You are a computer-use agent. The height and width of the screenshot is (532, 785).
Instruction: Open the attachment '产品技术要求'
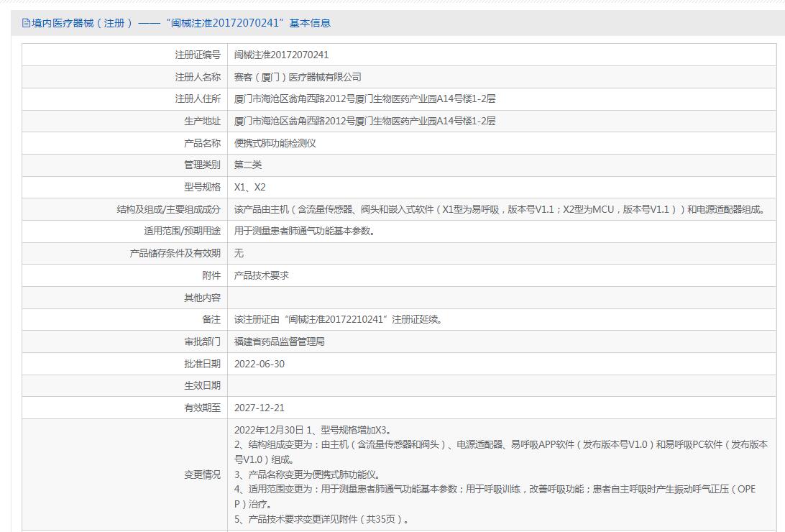[x=262, y=275]
